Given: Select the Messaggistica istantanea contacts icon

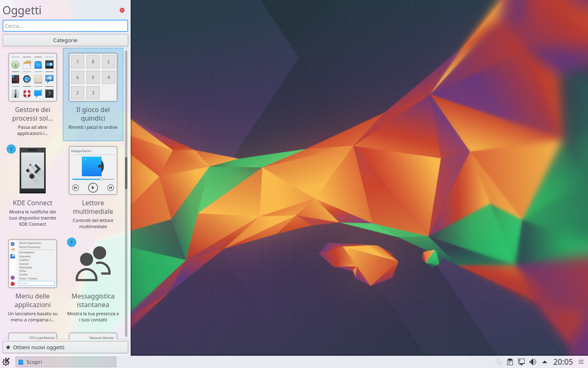Looking at the screenshot, I should click(x=93, y=264).
